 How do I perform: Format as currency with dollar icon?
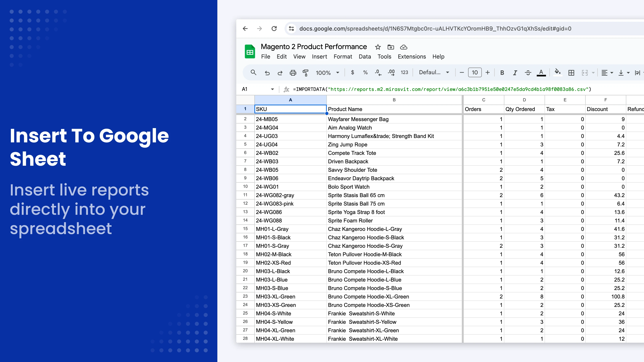coord(353,72)
